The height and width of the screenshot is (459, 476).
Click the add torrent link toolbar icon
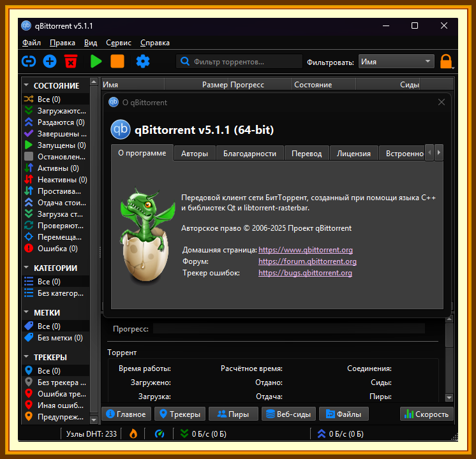pos(29,62)
